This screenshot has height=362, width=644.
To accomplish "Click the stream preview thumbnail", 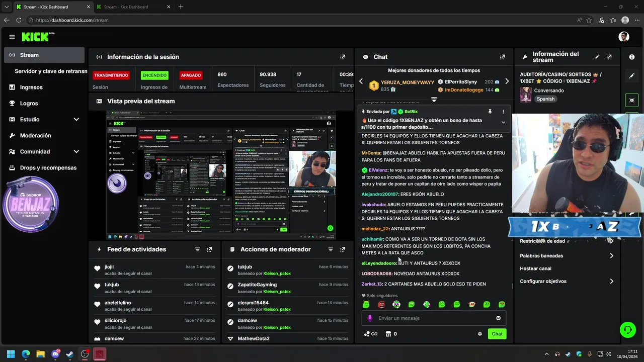I will [x=221, y=175].
